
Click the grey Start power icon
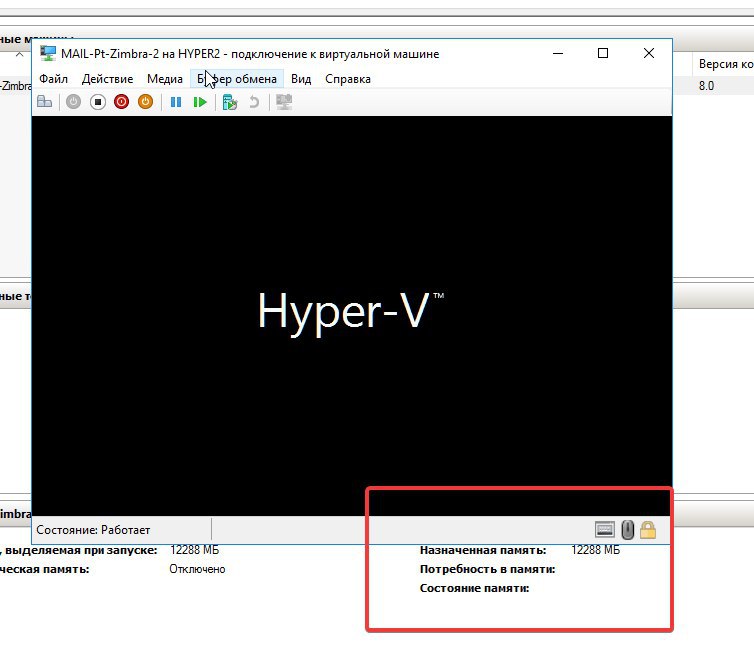(x=74, y=102)
